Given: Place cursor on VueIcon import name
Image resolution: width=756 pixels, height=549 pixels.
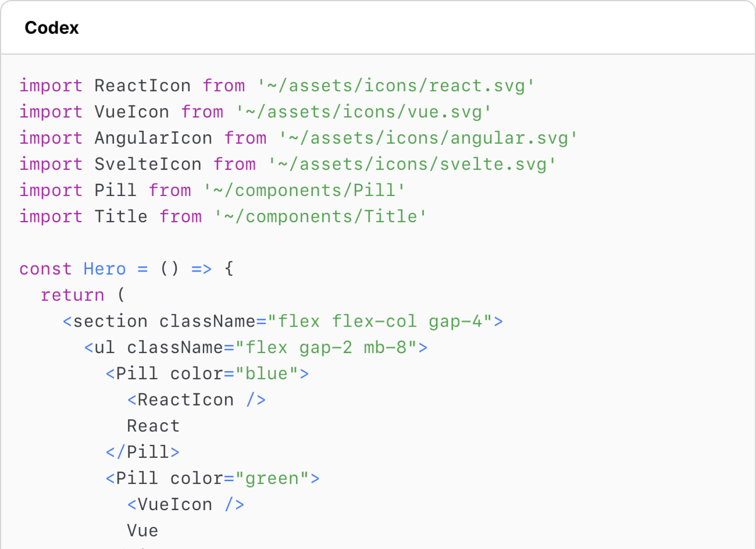Looking at the screenshot, I should click(x=132, y=112).
